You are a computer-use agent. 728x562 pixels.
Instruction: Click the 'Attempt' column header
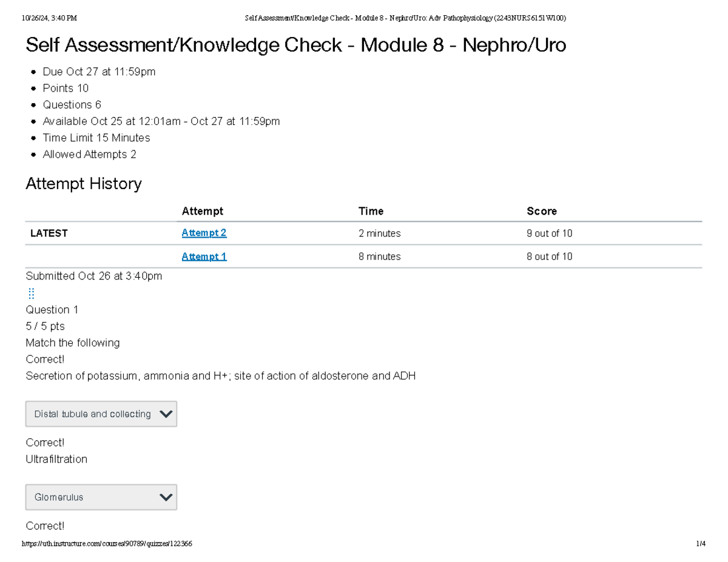point(203,211)
